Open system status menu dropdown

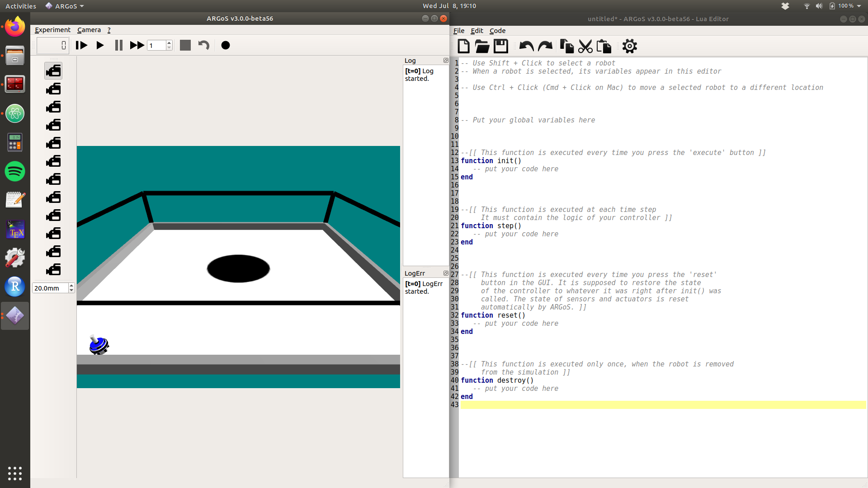click(x=833, y=6)
